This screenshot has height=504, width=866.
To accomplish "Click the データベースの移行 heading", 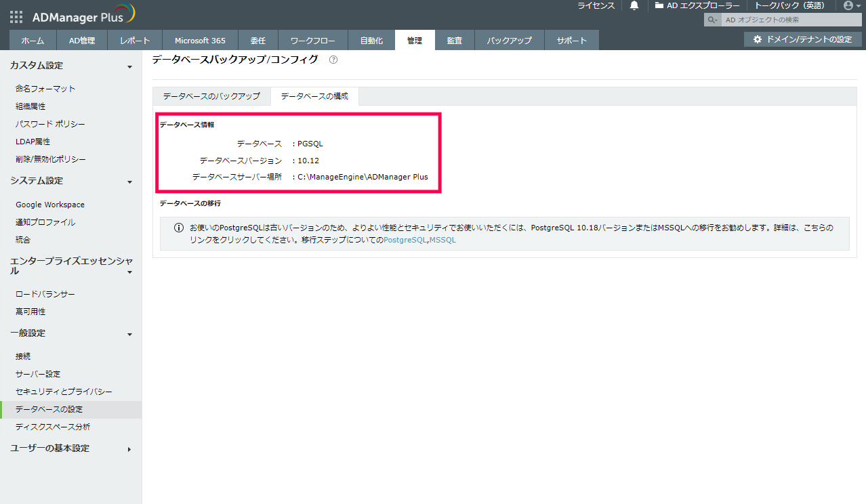I will pyautogui.click(x=190, y=203).
